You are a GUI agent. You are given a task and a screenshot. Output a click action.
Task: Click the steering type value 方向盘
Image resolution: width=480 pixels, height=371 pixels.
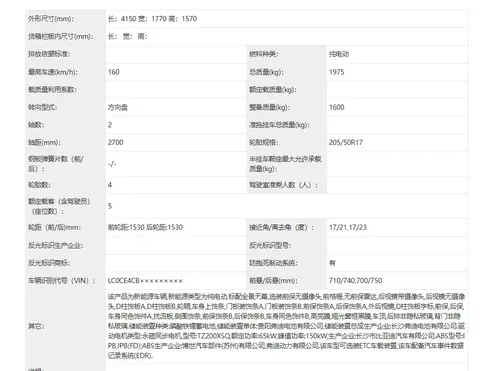point(118,107)
